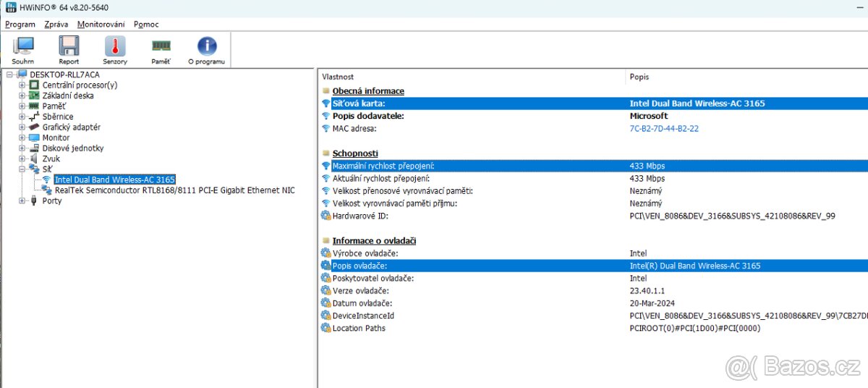Click the 20-Mar-2024 driver date value
Screen dimensions: 868x388
point(652,303)
